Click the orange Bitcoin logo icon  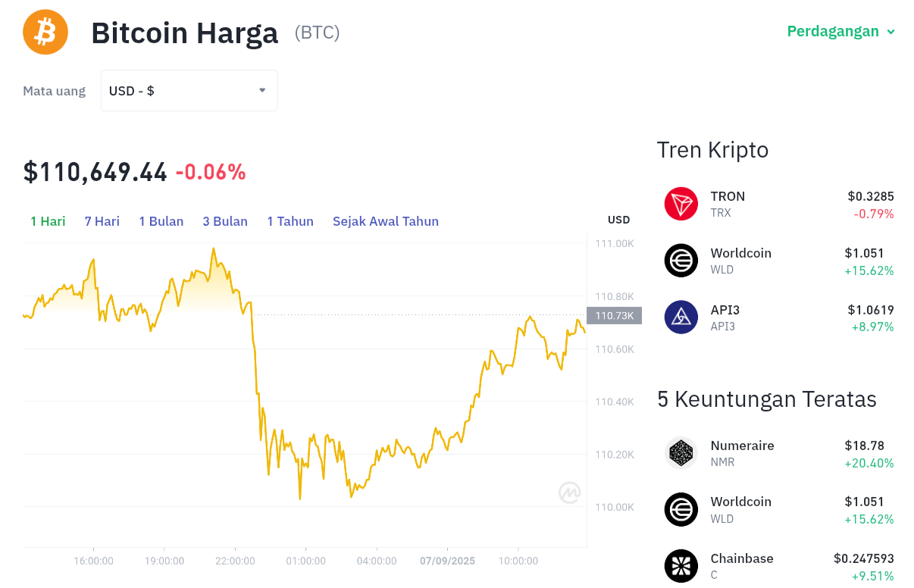coord(45,32)
